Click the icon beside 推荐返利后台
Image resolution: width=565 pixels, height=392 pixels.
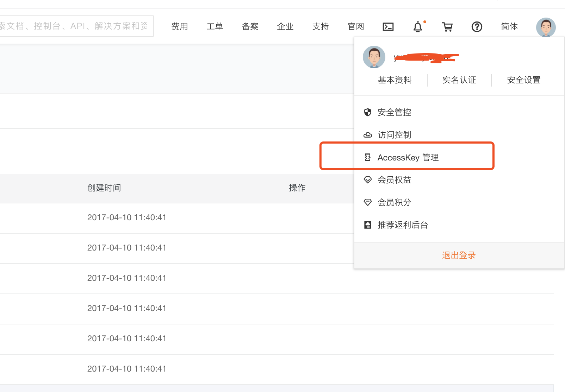coord(368,225)
